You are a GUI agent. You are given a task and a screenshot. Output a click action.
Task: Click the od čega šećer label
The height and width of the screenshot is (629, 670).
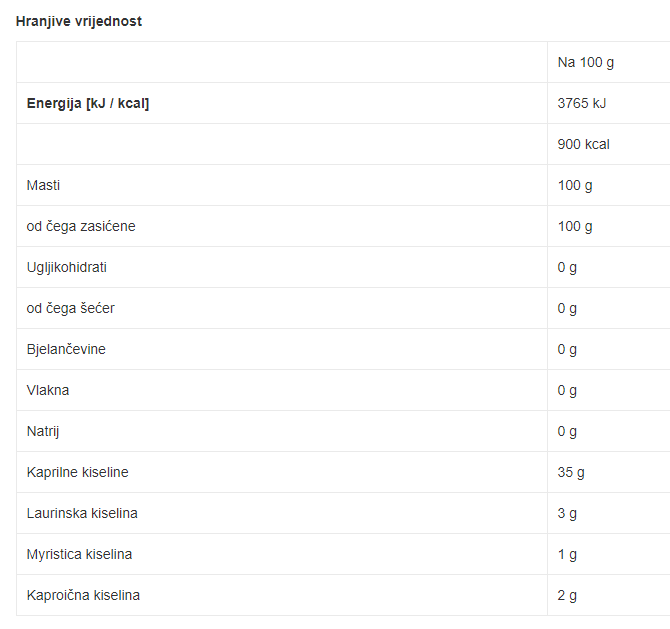[x=71, y=309]
